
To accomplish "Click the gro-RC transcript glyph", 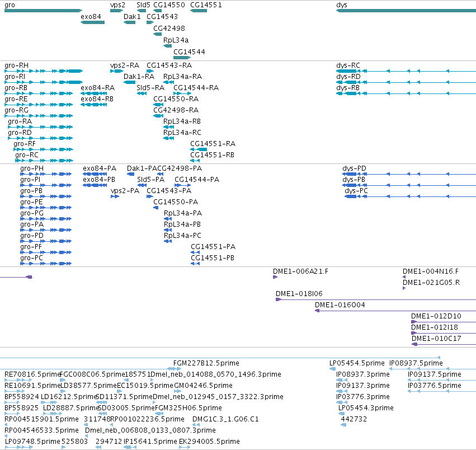I will tap(44, 161).
